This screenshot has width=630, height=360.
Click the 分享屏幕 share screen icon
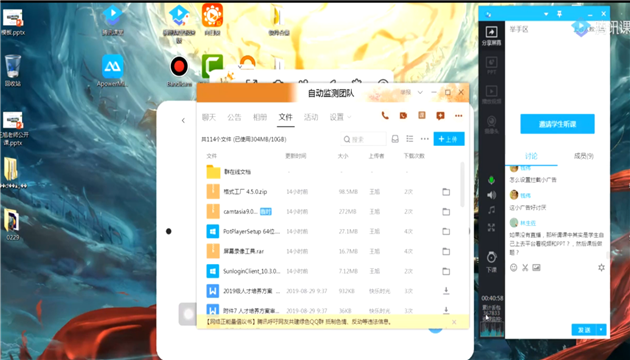tap(491, 35)
